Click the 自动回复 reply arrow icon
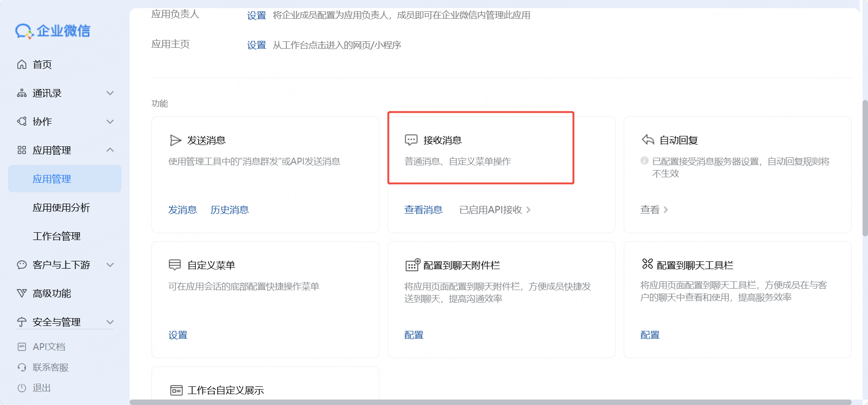 [x=647, y=140]
